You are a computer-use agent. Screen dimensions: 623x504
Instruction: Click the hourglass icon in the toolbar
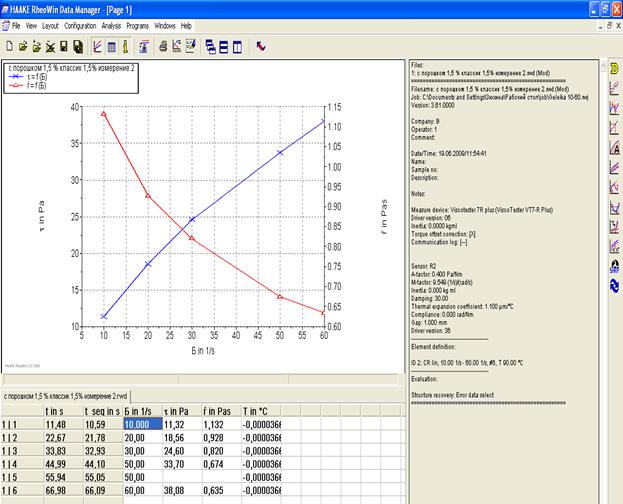144,47
